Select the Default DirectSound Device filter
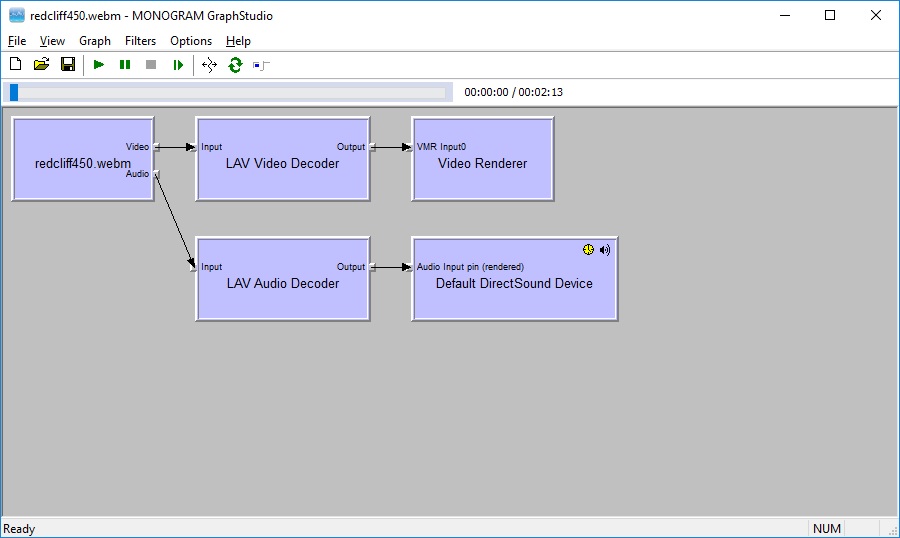This screenshot has height=538, width=900. (514, 279)
